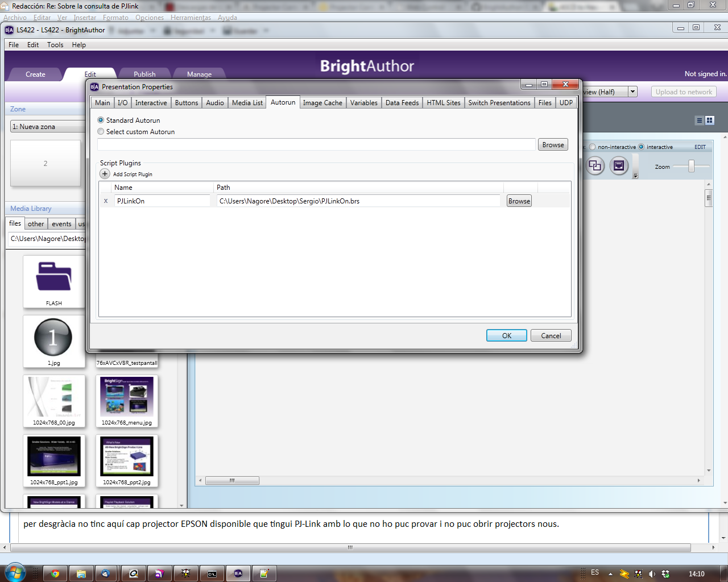Image resolution: width=728 pixels, height=582 pixels.
Task: Open the command prompt from the taskbar
Action: pos(212,573)
